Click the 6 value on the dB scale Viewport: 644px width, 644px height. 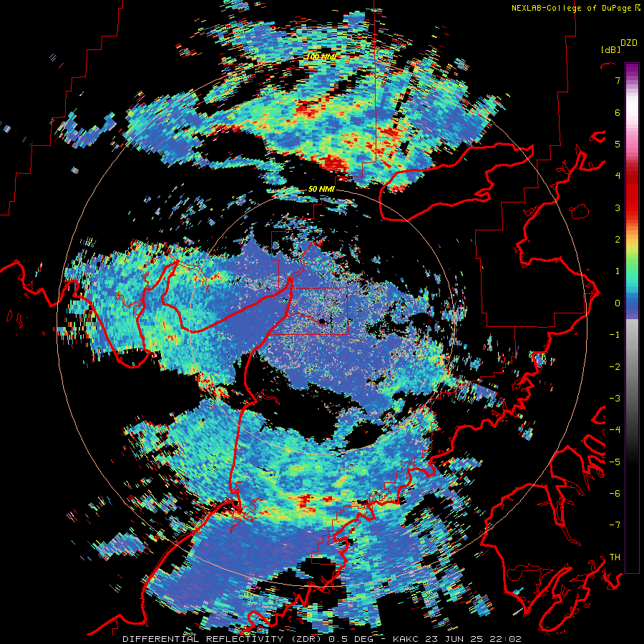point(618,112)
